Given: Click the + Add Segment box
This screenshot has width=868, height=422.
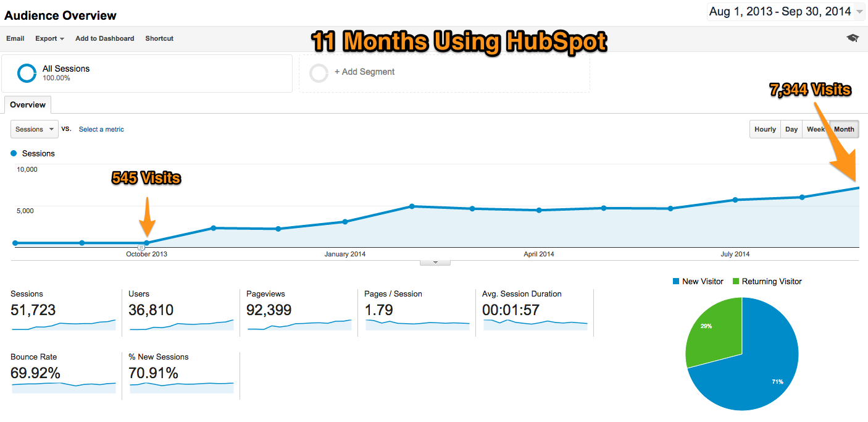Looking at the screenshot, I should pos(444,74).
